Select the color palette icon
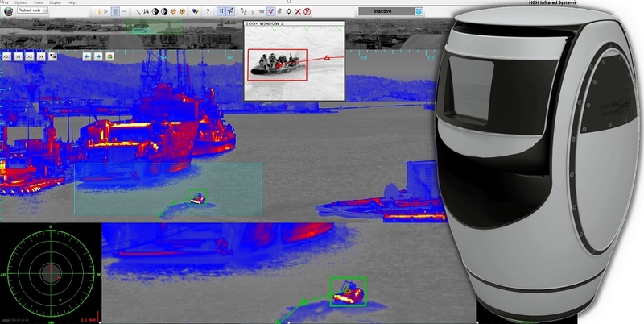644x324 pixels. coord(195,11)
